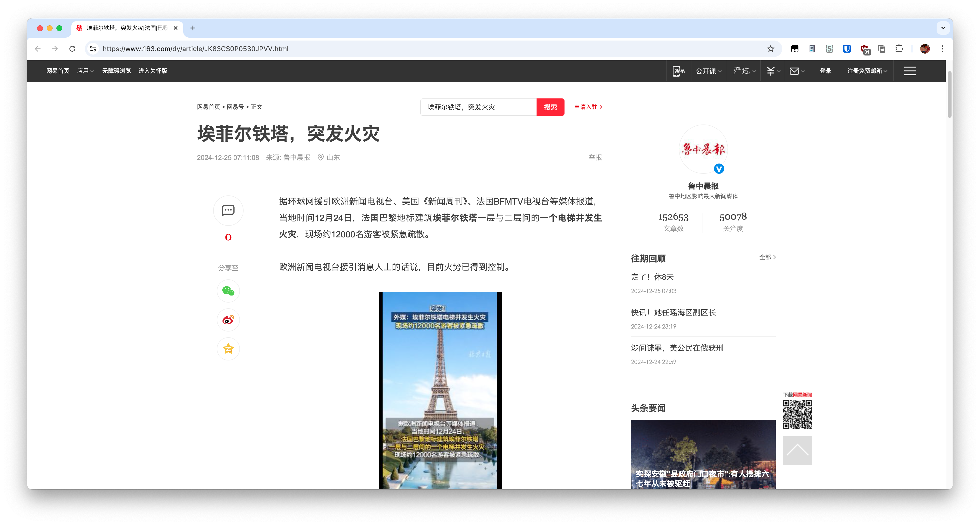Open the hamburger menu at top right
The width and height of the screenshot is (980, 525).
[x=910, y=71]
